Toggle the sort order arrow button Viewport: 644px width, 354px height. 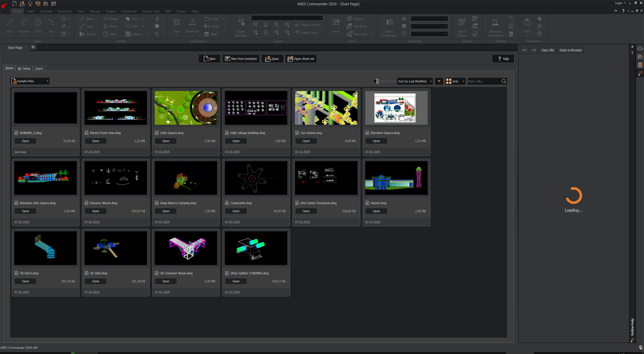coord(439,81)
